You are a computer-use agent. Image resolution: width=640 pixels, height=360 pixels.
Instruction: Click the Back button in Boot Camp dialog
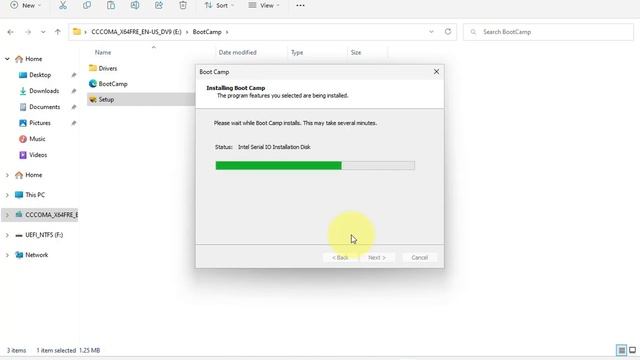coord(340,258)
